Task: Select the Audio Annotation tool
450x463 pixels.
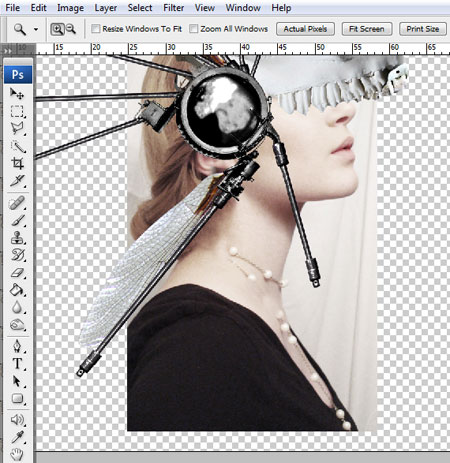Action: 17,420
